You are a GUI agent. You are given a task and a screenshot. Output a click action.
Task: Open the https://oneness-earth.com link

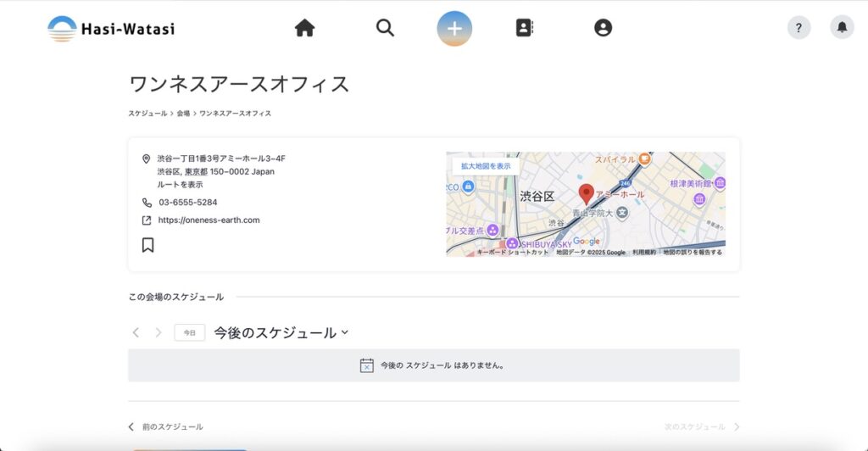coord(209,220)
